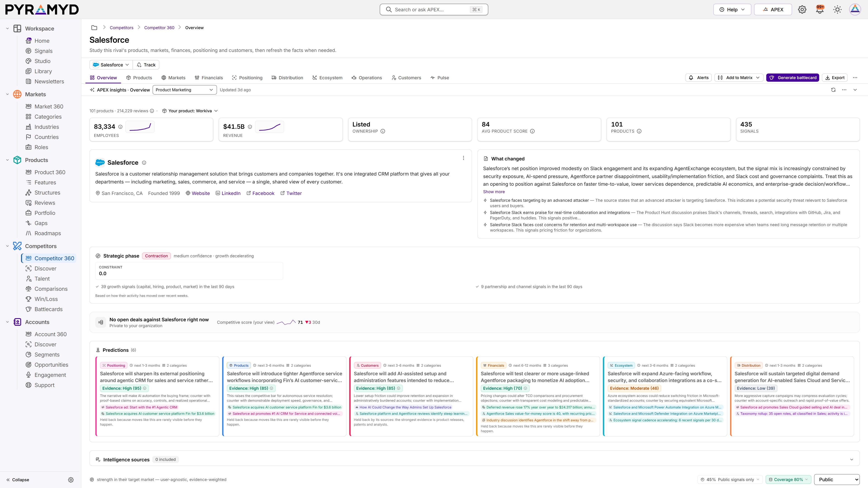The image size is (868, 488).
Task: Open the settings gear in top bar
Action: 802,9
